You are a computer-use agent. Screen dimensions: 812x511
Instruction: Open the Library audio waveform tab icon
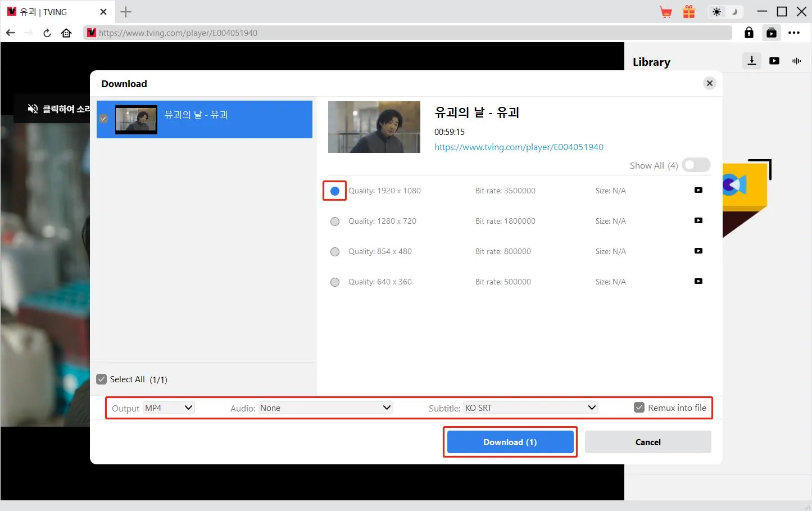coord(796,61)
